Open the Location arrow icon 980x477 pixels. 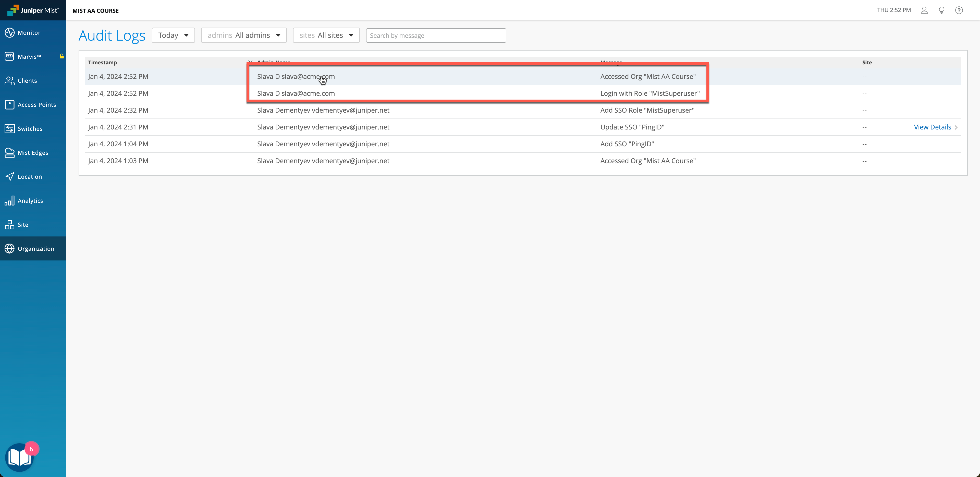(x=9, y=177)
